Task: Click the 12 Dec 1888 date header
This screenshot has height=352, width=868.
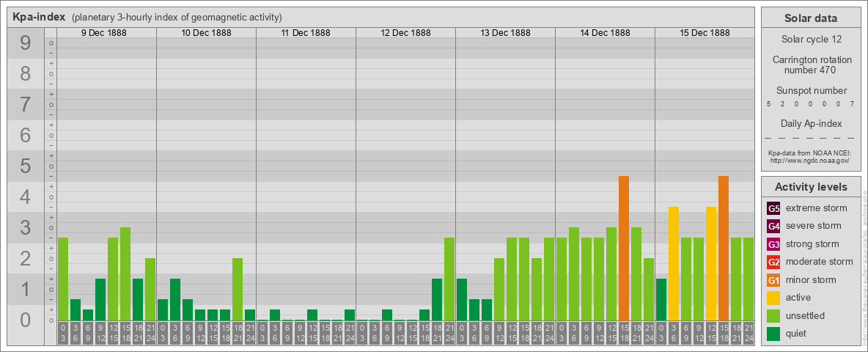Action: [405, 33]
